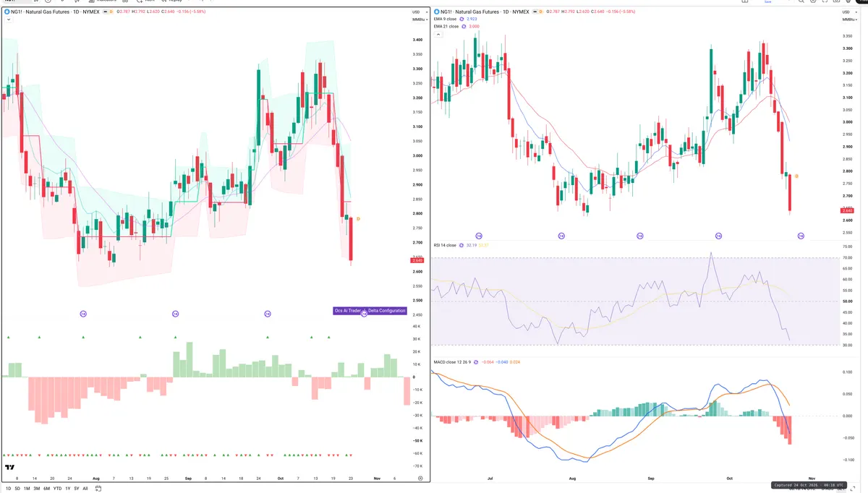
Task: Select the 3M range at the bottom bar
Action: point(37,488)
